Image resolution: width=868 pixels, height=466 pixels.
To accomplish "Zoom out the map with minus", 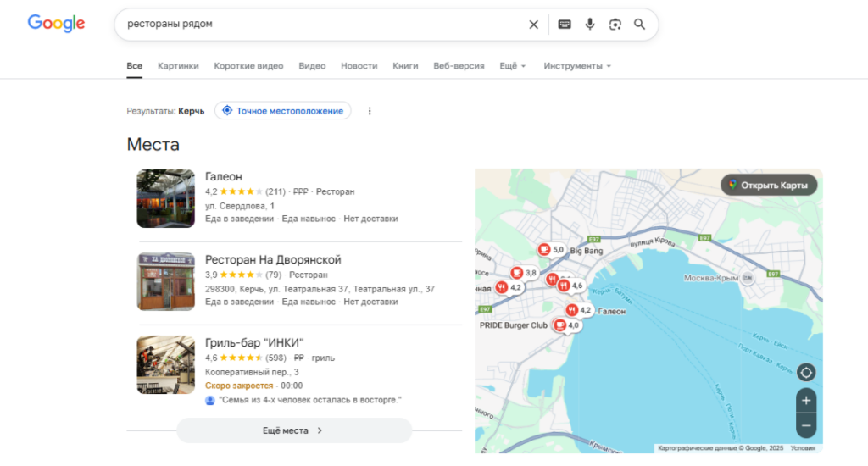I will coord(806,425).
